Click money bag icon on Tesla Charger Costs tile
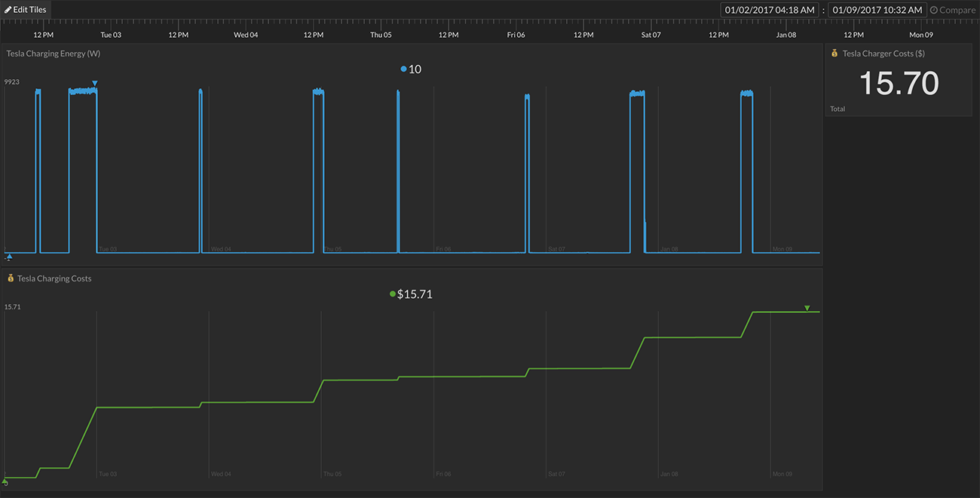Viewport: 980px width, 498px height. (x=835, y=54)
